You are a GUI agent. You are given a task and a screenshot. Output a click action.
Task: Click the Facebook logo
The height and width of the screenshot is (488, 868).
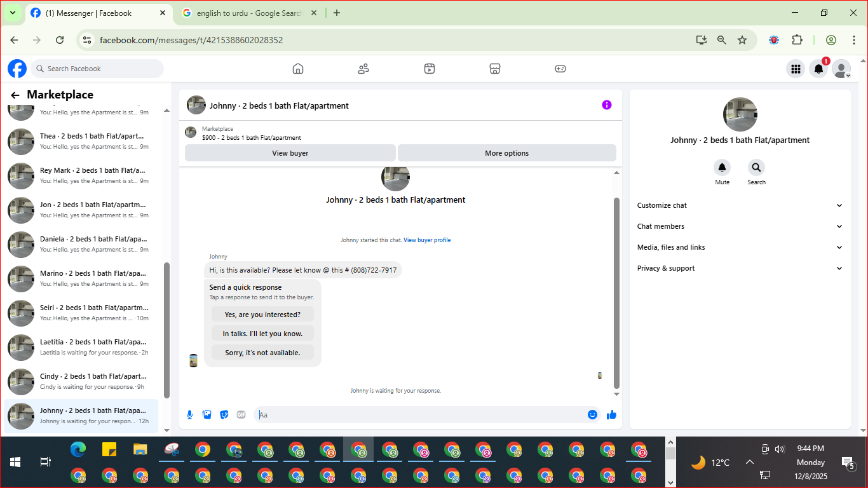17,69
